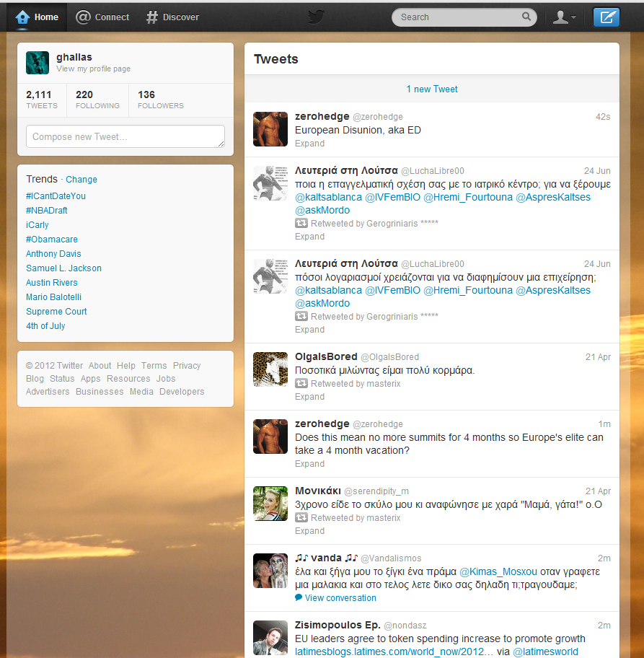Open View my profile page link
Viewport: 644px width, 658px height.
(93, 69)
